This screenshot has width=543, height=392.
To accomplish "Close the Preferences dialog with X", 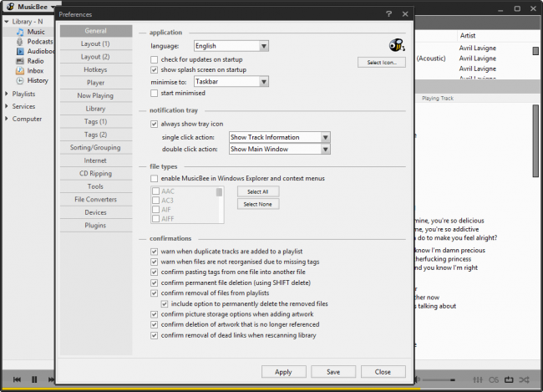I will [405, 14].
